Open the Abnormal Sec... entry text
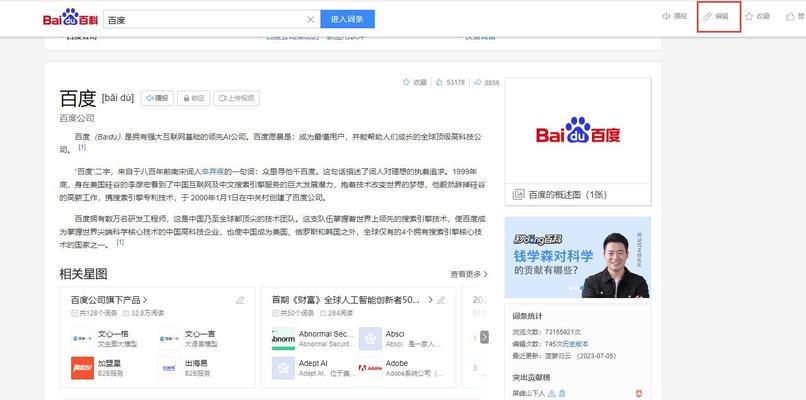Screen dimensions: 806x400 (326, 334)
